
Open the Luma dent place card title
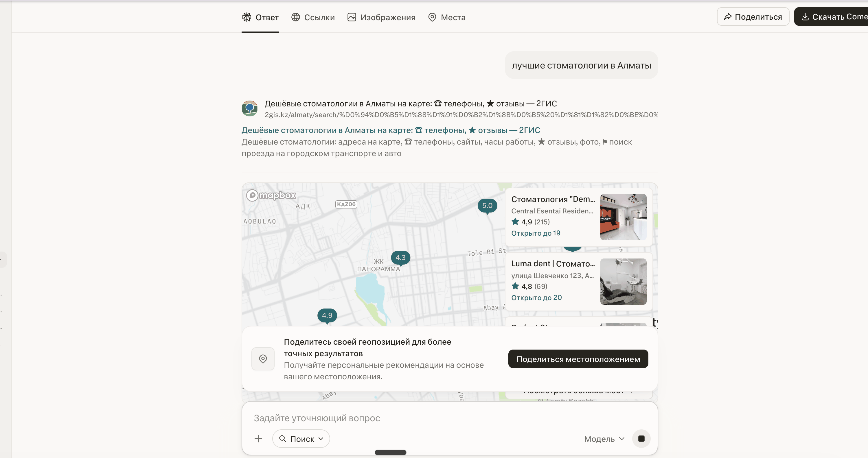click(553, 263)
